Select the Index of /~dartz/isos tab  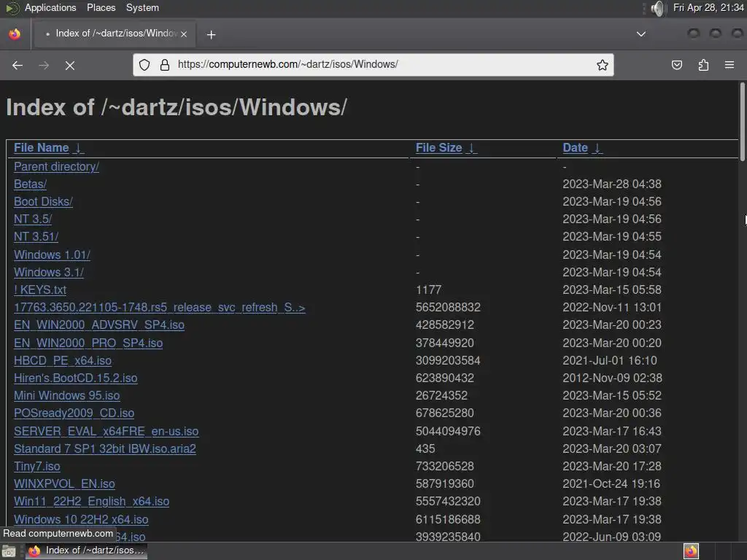point(115,34)
